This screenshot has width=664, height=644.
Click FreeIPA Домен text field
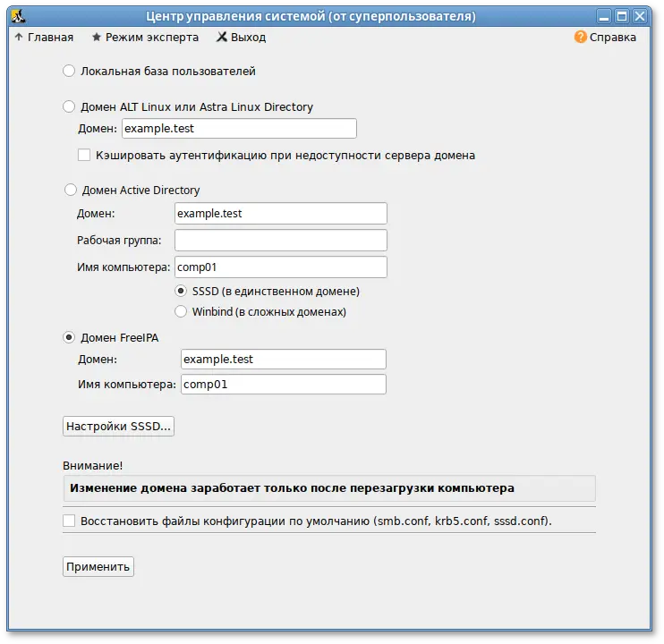pyautogui.click(x=283, y=359)
